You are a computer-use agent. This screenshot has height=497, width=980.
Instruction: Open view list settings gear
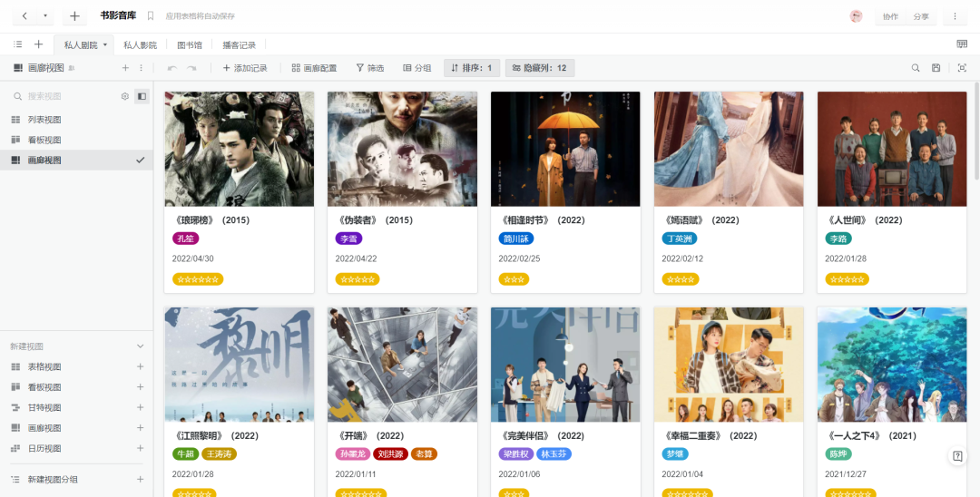(x=125, y=96)
